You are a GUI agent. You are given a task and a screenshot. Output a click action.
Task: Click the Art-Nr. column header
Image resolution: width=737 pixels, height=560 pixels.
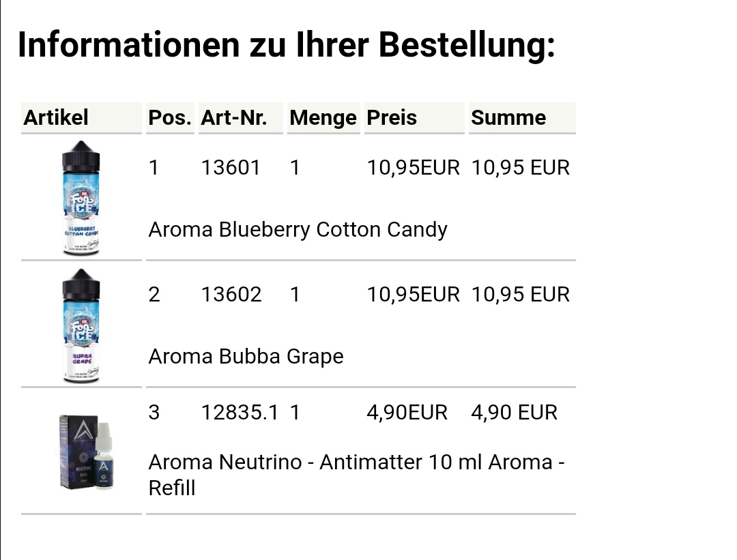[x=233, y=118]
